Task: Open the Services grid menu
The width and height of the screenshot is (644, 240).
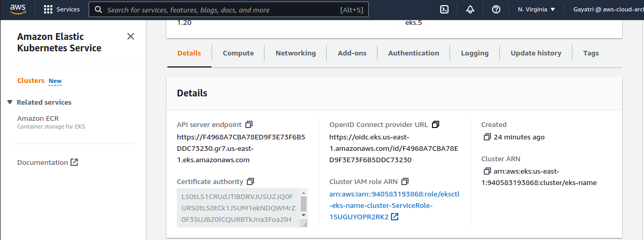Action: (x=62, y=10)
